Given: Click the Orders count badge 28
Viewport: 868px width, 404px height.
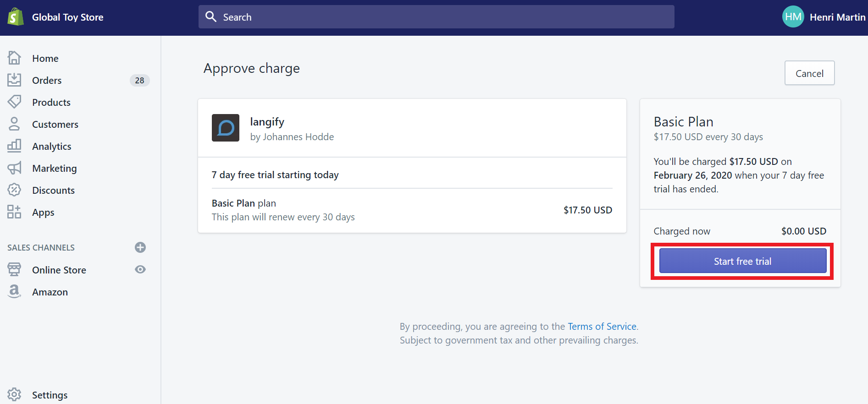Looking at the screenshot, I should click(x=139, y=80).
